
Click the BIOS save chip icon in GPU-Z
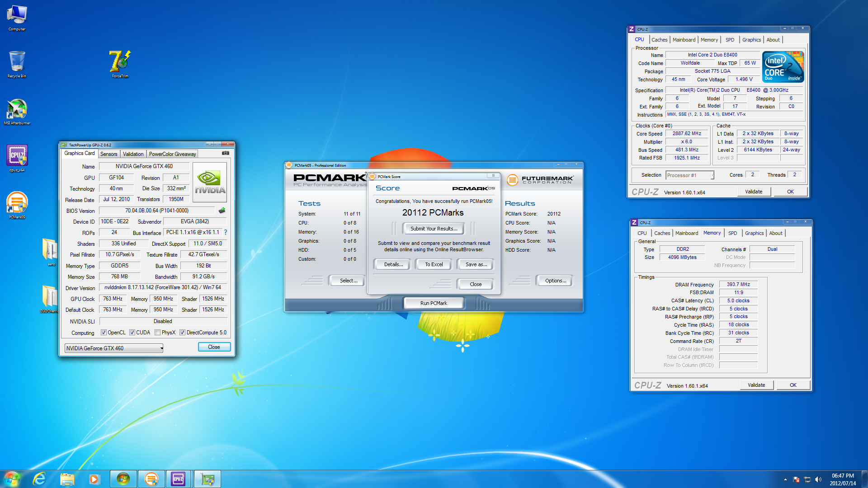point(222,211)
